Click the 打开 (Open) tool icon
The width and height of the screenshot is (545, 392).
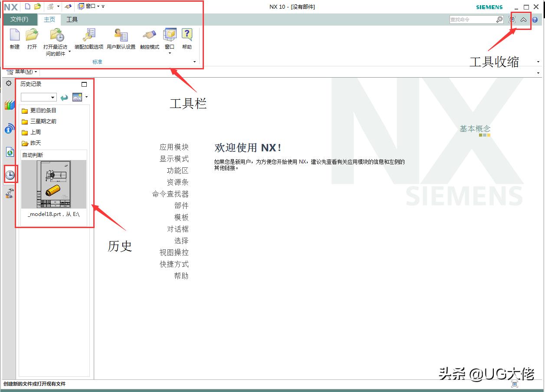point(32,39)
